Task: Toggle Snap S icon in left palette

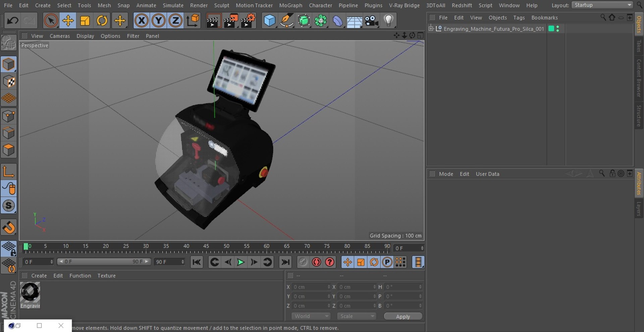Action: click(9, 206)
